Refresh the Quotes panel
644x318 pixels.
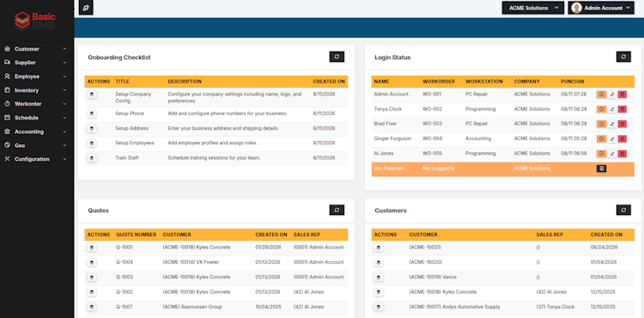pyautogui.click(x=337, y=210)
